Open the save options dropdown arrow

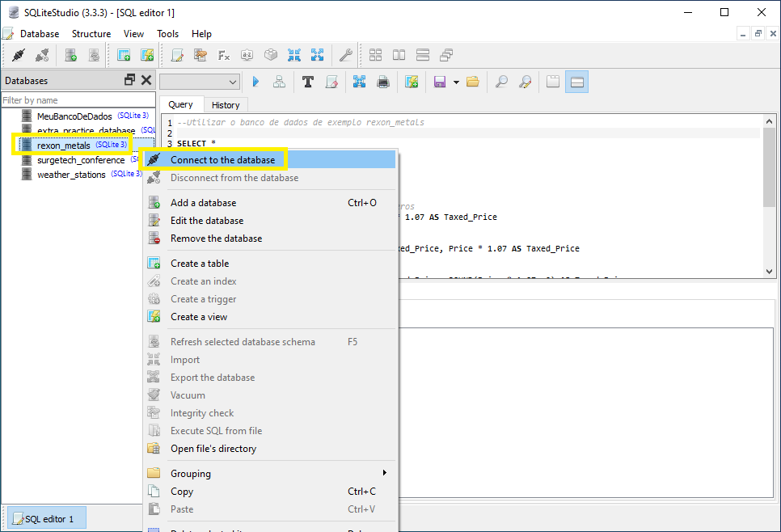pos(456,82)
